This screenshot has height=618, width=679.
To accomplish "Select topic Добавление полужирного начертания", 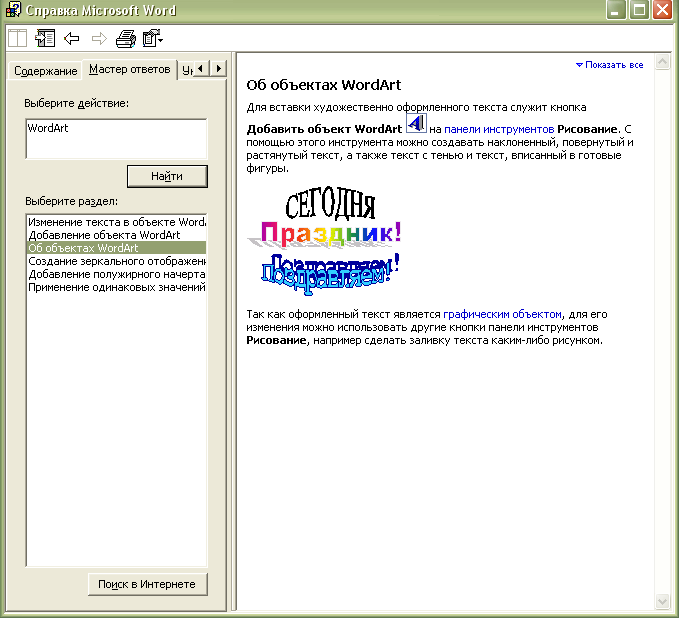I will 116,274.
